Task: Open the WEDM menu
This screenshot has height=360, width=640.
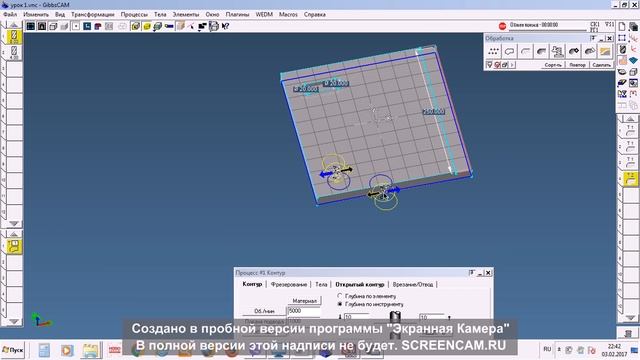Action: 264,14
